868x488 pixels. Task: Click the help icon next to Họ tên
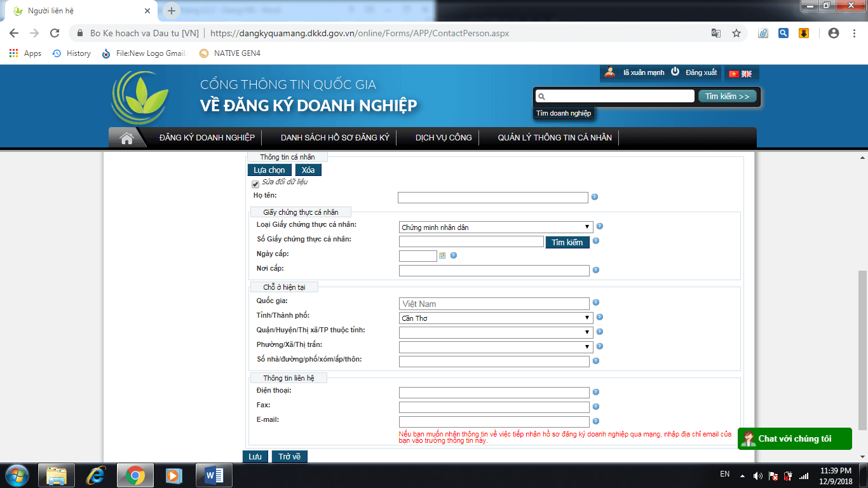coord(595,197)
